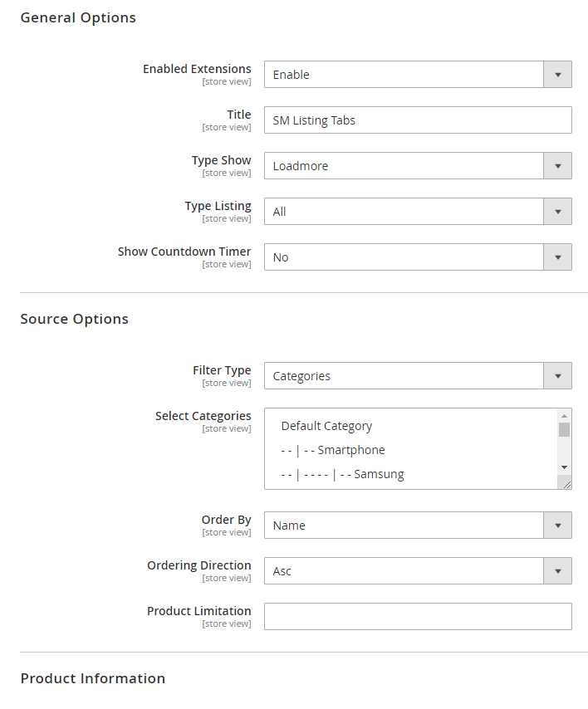Click the category list scroll up arrow

point(564,415)
